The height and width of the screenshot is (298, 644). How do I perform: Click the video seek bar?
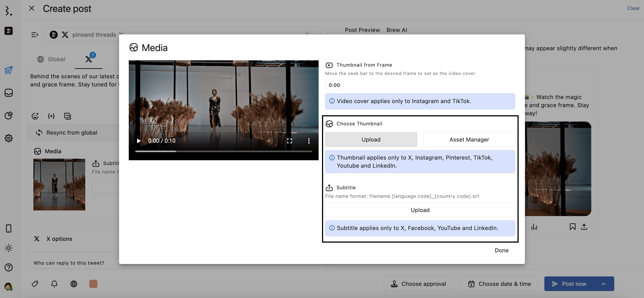coord(223,151)
